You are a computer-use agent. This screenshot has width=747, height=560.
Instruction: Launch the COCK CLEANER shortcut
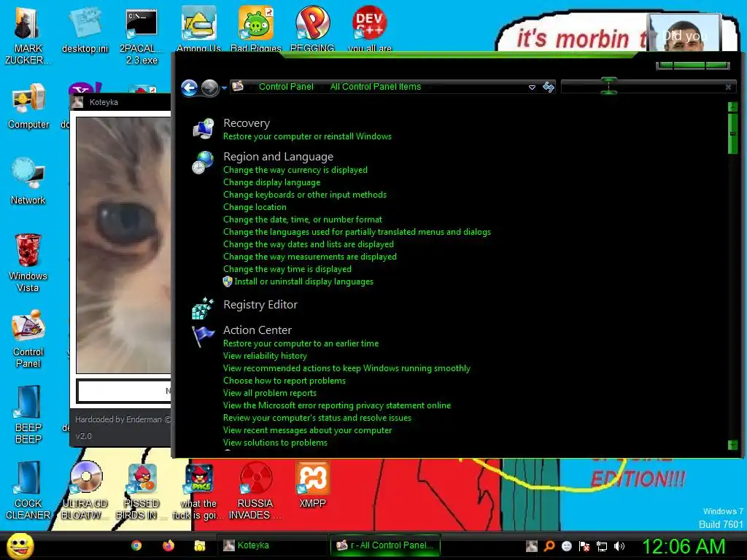[28, 490]
